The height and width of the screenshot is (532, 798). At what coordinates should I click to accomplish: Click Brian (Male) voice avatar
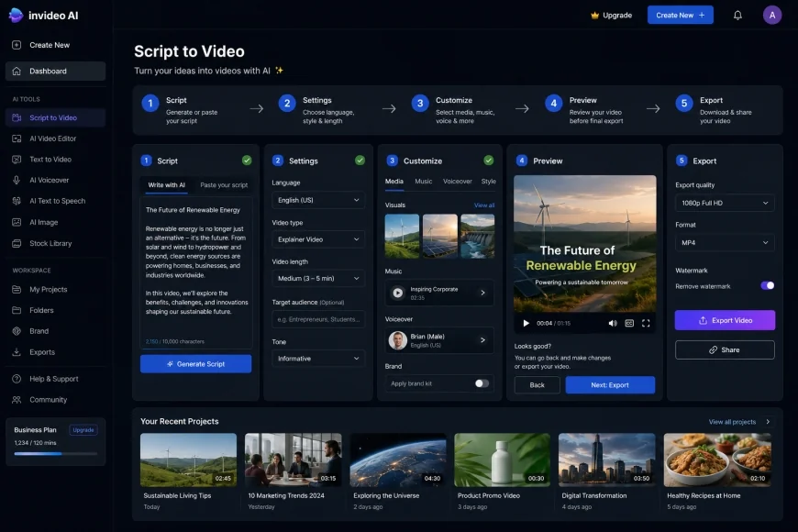tap(397, 340)
